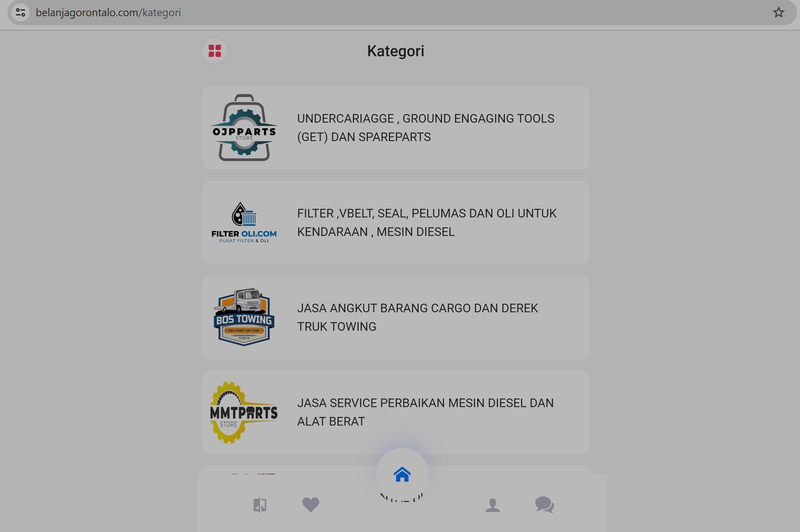This screenshot has height=532, width=800.
Task: Click the belanjagorontalo.com address bar URL
Action: point(108,12)
